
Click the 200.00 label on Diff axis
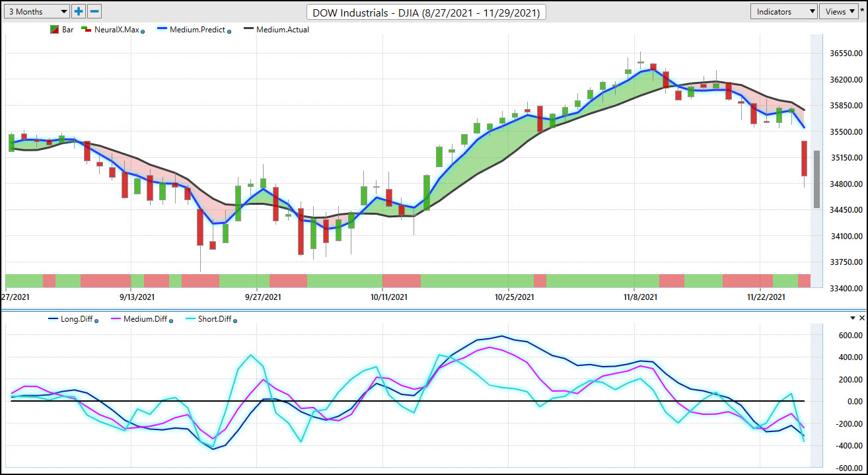point(851,379)
